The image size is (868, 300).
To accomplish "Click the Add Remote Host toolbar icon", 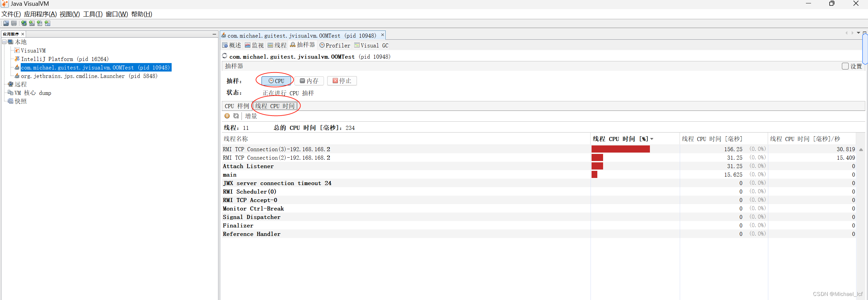I will [x=24, y=23].
